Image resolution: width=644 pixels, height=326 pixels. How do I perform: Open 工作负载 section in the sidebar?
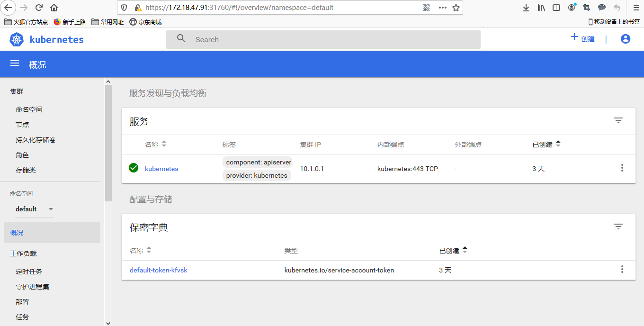pos(23,254)
